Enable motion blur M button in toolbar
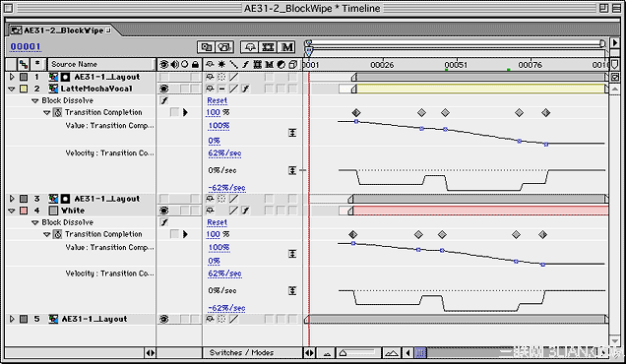626x364 pixels. [286, 47]
